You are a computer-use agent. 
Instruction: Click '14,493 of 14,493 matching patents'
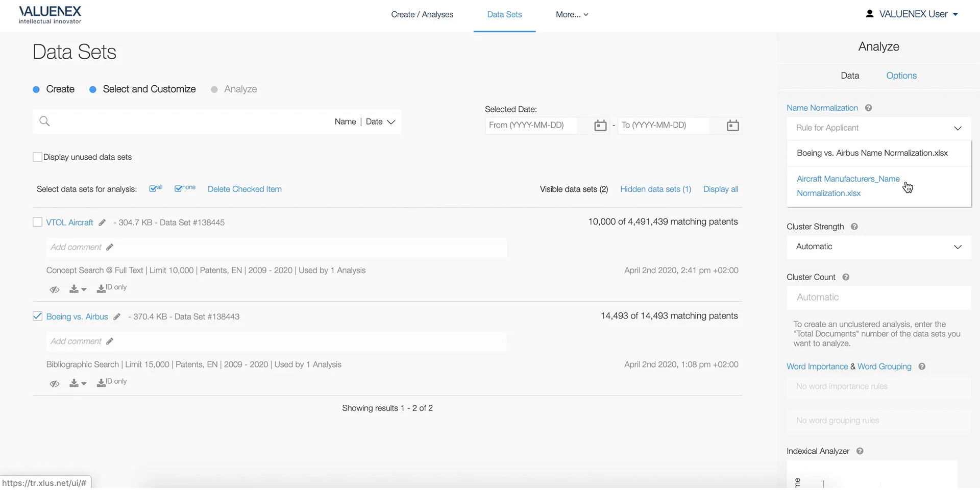click(x=669, y=316)
